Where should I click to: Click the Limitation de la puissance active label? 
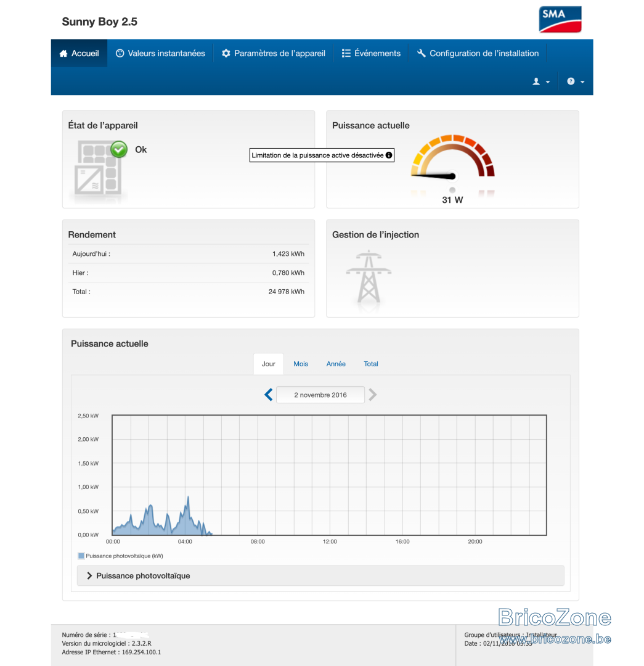pos(317,155)
